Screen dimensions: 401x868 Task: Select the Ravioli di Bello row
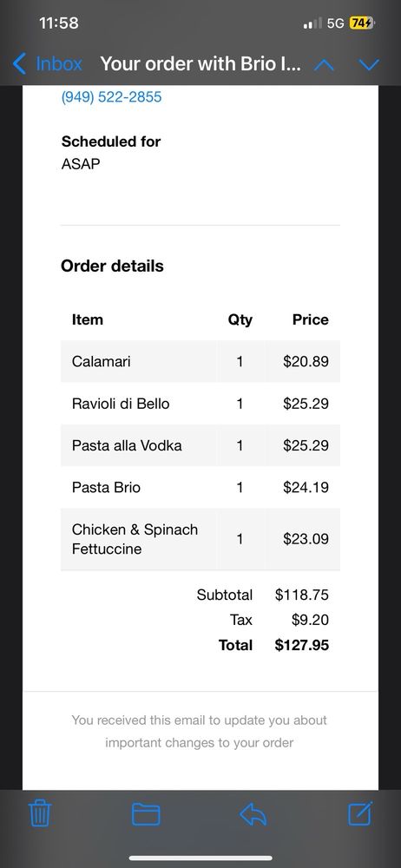click(x=200, y=404)
